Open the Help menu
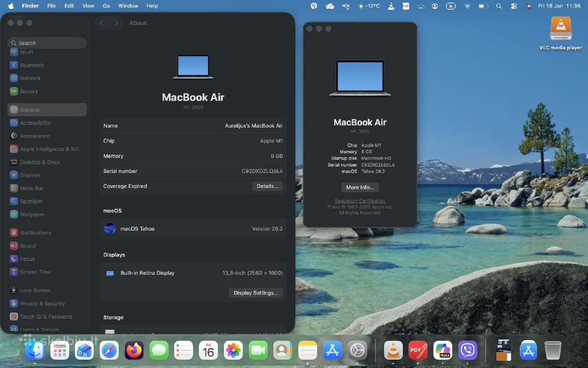588x368 pixels. (x=152, y=6)
